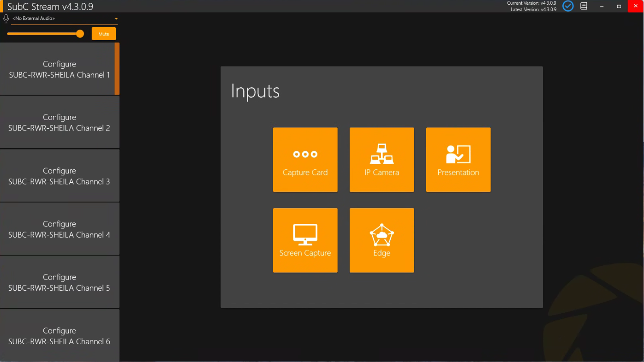
Task: Open Configure SUBC-RWR-SHEILA Channel 4
Action: pyautogui.click(x=59, y=229)
